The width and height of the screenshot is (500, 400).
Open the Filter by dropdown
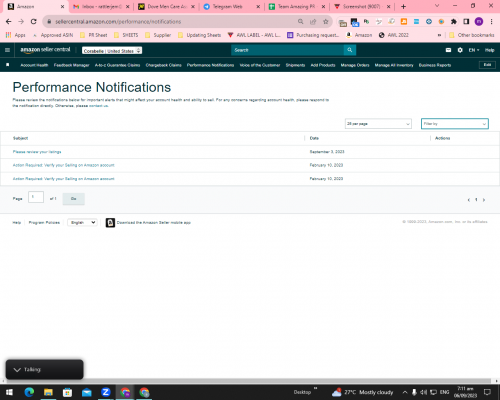[455, 124]
